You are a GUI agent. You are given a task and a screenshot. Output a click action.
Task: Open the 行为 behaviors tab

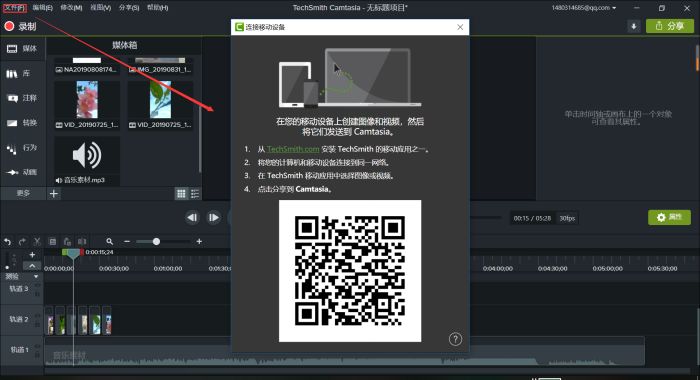[22, 147]
